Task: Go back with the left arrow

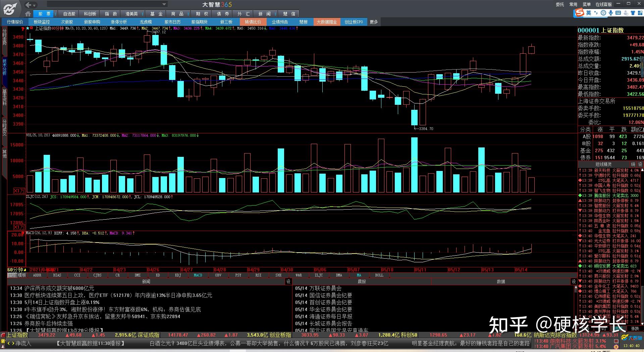Action: 29,5
